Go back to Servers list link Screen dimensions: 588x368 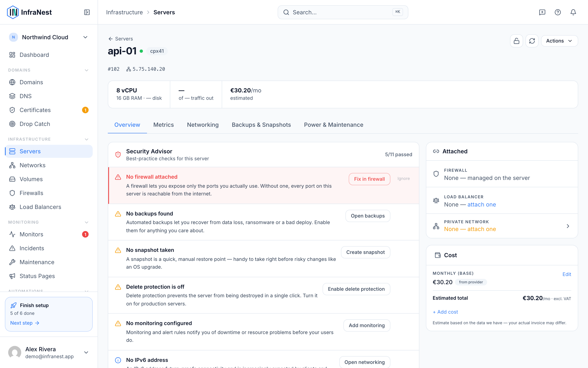coord(120,39)
